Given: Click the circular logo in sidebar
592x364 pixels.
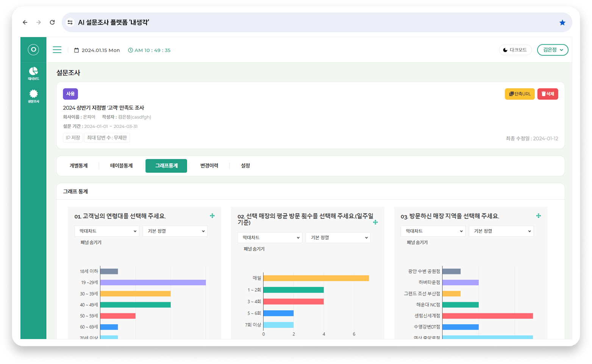Looking at the screenshot, I should [x=33, y=50].
